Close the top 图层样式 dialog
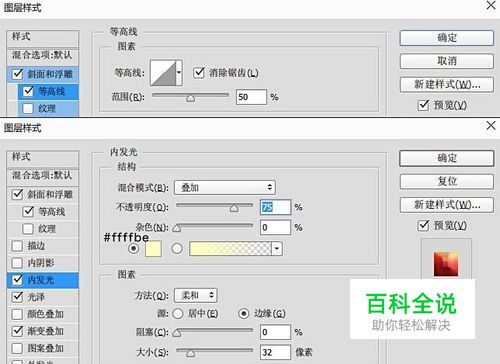500x364 pixels. coord(491,5)
